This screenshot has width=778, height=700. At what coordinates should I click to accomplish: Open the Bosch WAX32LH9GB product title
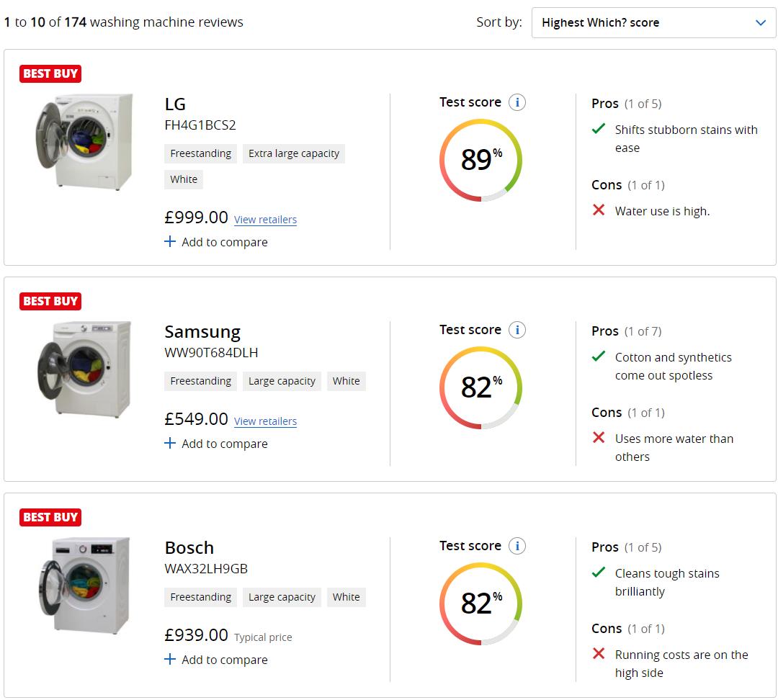(189, 548)
